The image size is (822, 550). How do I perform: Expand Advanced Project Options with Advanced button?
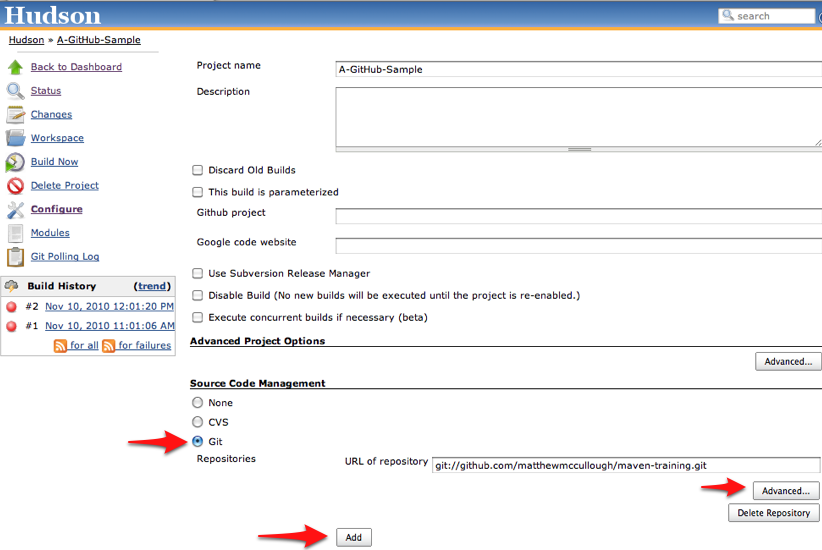(788, 362)
